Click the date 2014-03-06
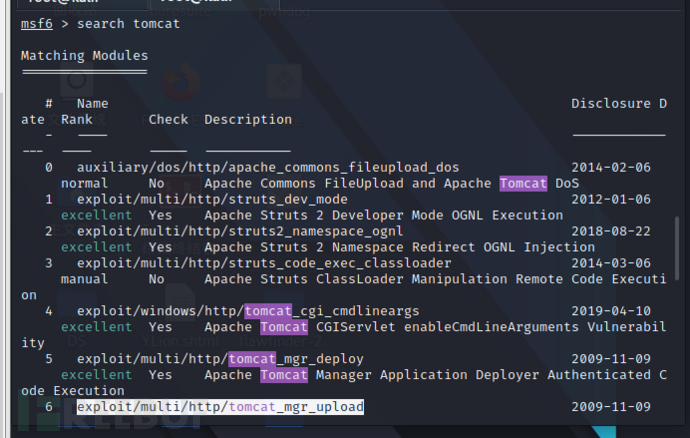 pyautogui.click(x=611, y=263)
